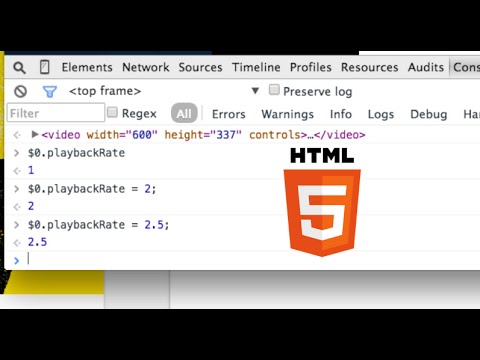This screenshot has width=480, height=360.
Task: Open the Elements tab
Action: click(x=87, y=67)
